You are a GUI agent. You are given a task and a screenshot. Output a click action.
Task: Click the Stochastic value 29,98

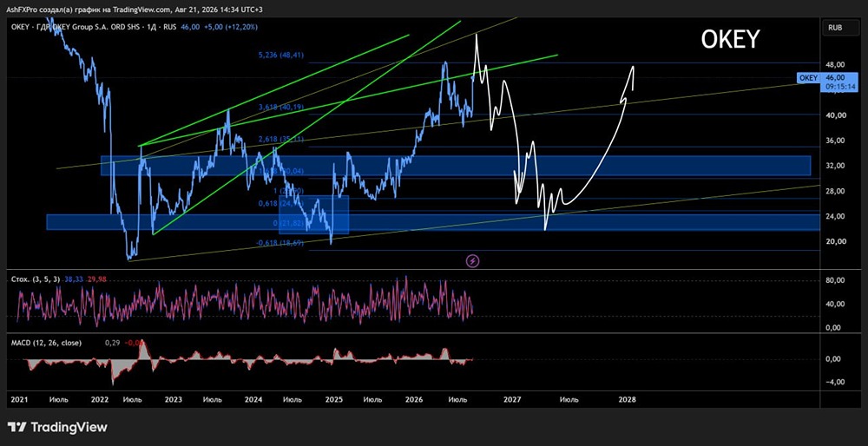point(95,279)
